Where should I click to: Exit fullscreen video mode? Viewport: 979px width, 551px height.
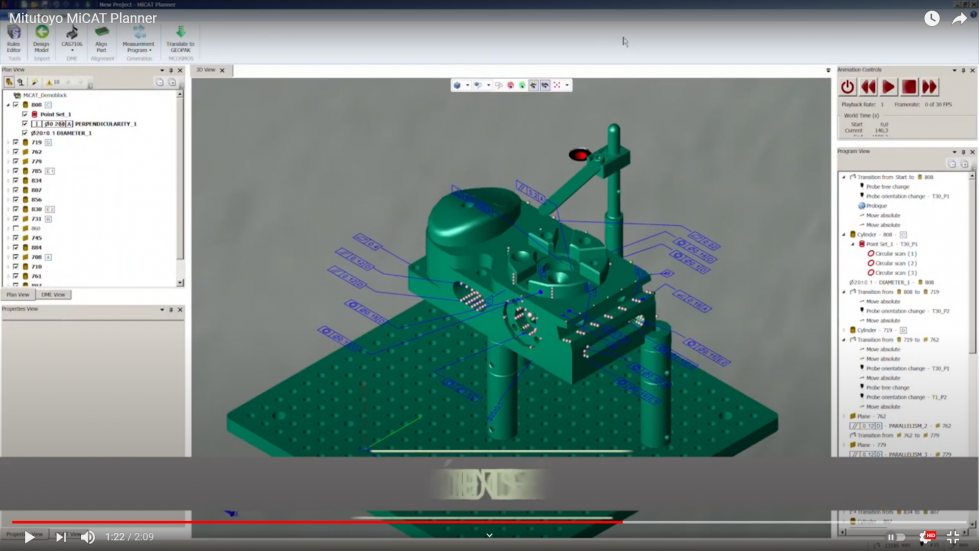(x=953, y=537)
